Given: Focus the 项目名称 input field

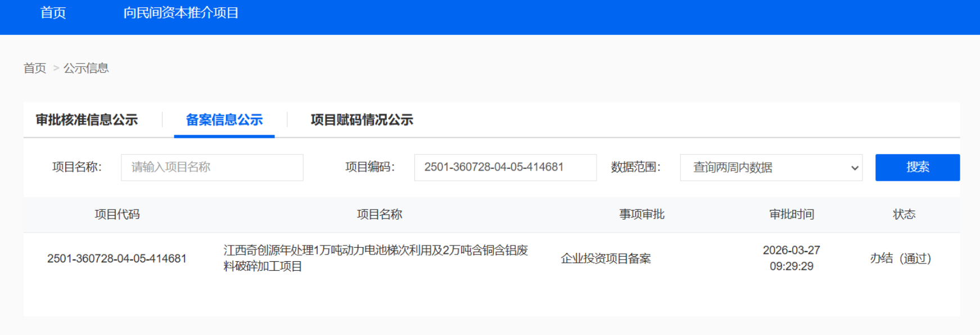Looking at the screenshot, I should point(212,167).
